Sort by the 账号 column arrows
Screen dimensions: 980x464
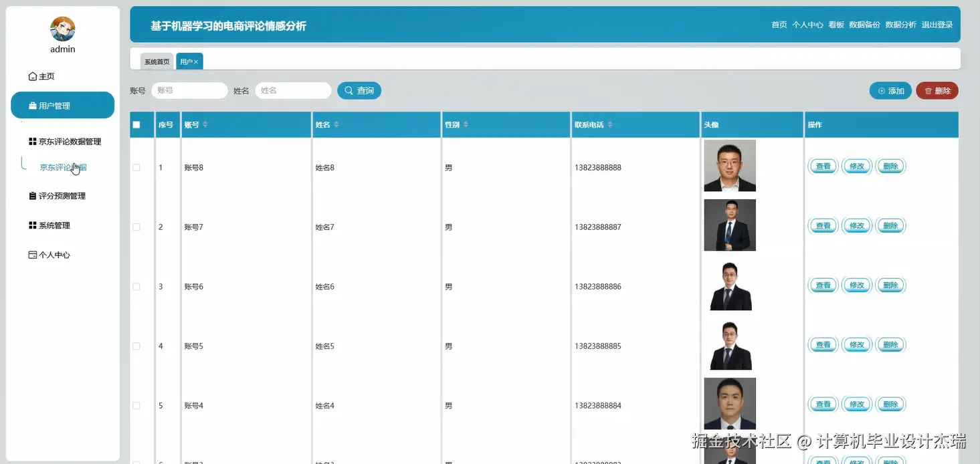click(205, 125)
